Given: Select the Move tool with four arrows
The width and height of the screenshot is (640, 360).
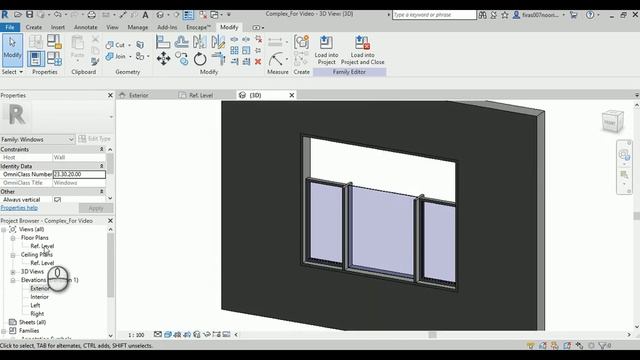Looking at the screenshot, I should (x=163, y=59).
